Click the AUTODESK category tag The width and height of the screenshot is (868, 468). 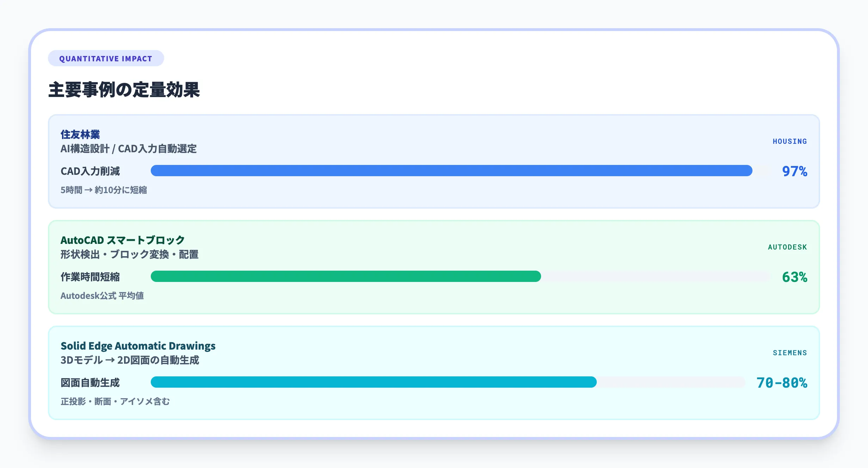click(787, 247)
